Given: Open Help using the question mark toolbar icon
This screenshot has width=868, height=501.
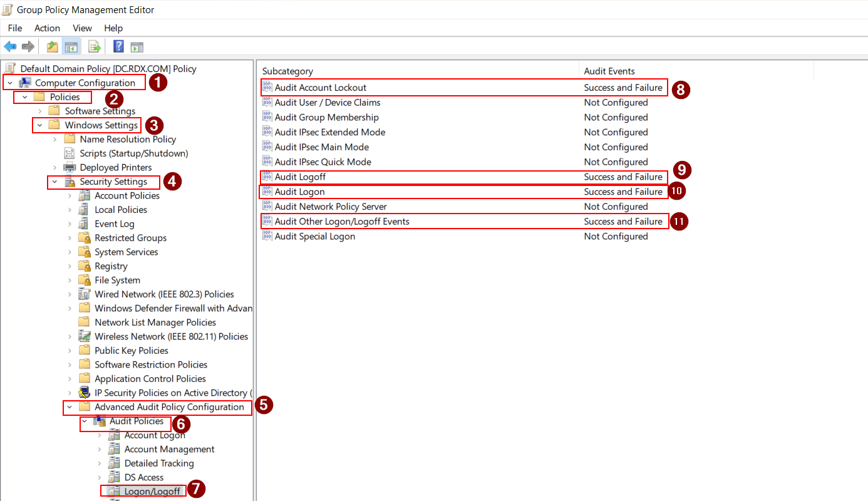Looking at the screenshot, I should click(118, 46).
